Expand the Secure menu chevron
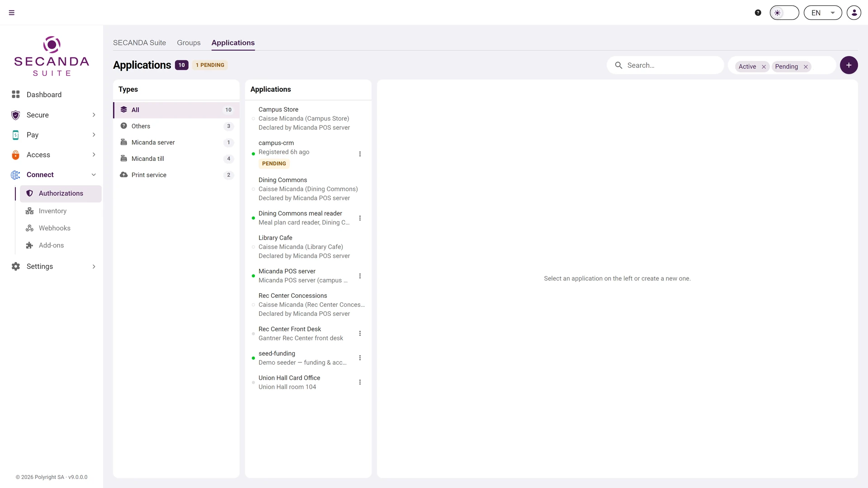 94,115
